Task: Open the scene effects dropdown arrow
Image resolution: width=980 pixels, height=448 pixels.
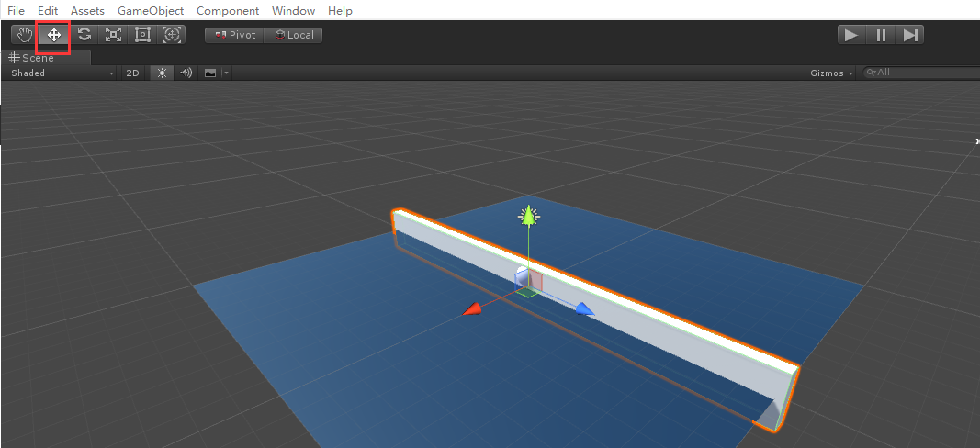Action: point(226,73)
